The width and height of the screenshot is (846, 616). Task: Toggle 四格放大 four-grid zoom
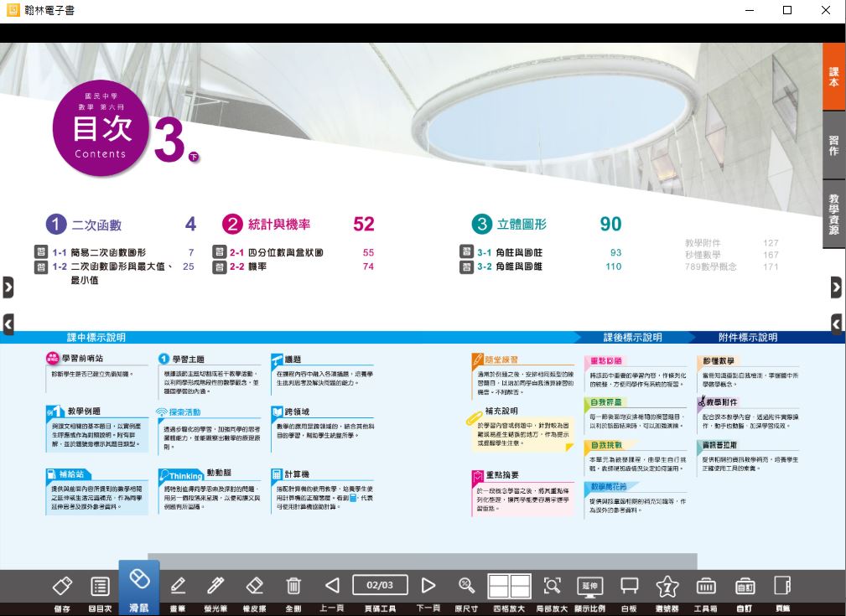509,586
